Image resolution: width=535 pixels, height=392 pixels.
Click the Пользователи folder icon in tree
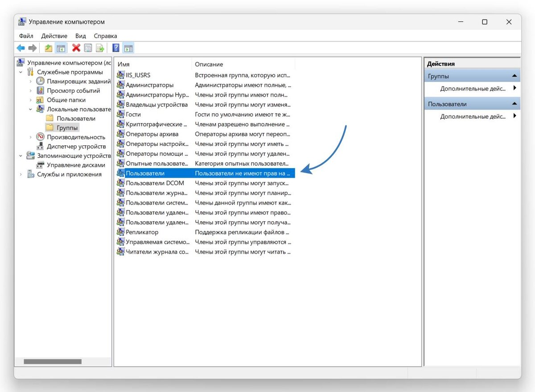click(50, 119)
